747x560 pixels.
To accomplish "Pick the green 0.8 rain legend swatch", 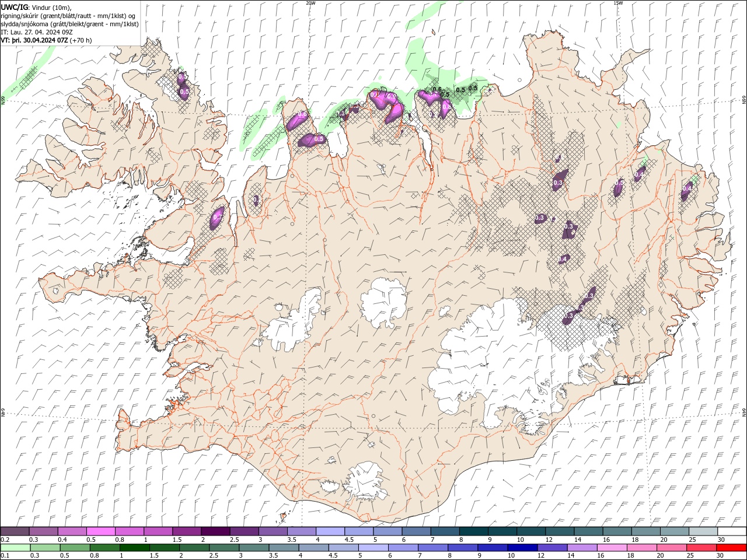I will (105, 547).
